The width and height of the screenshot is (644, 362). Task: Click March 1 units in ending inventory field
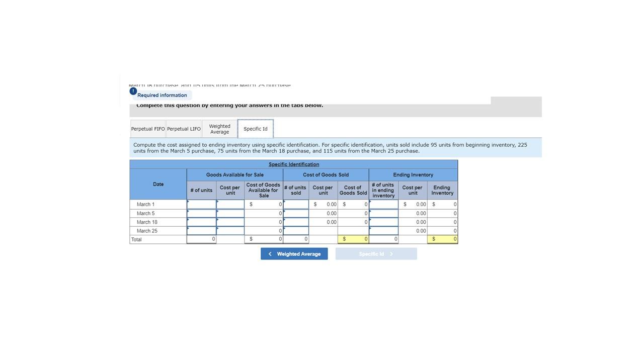[384, 204]
